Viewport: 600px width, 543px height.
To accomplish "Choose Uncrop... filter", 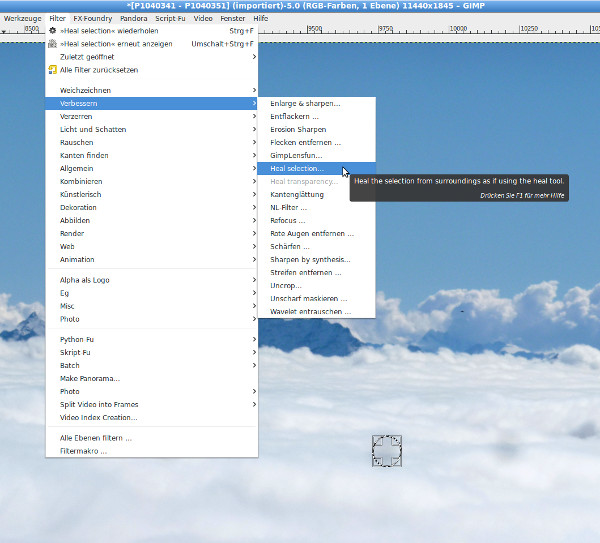I will click(316, 285).
